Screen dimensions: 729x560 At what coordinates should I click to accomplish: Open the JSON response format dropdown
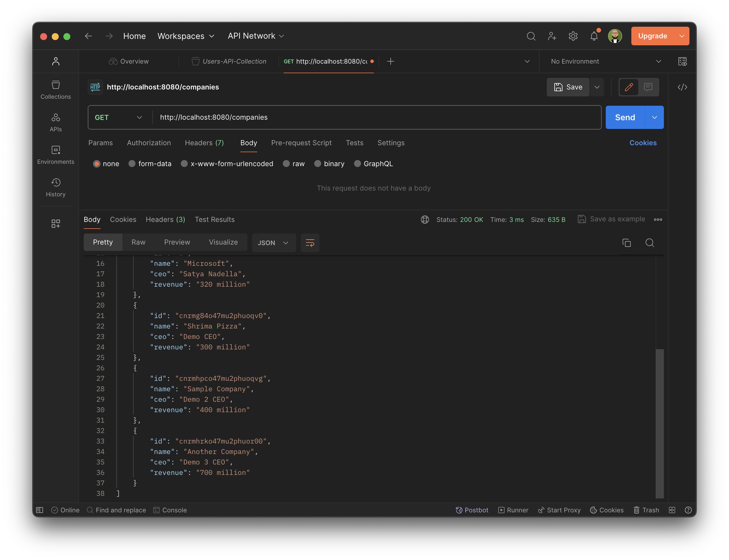(x=274, y=243)
